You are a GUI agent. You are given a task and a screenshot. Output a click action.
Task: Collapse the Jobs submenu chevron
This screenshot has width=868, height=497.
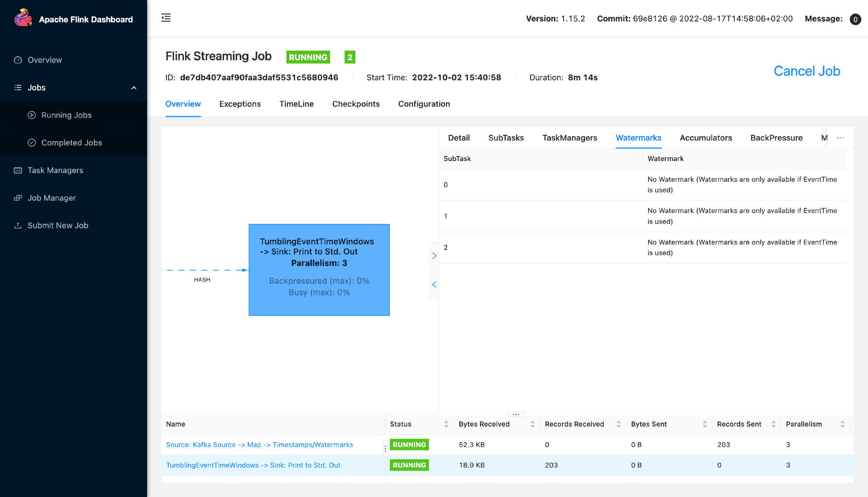click(x=134, y=87)
